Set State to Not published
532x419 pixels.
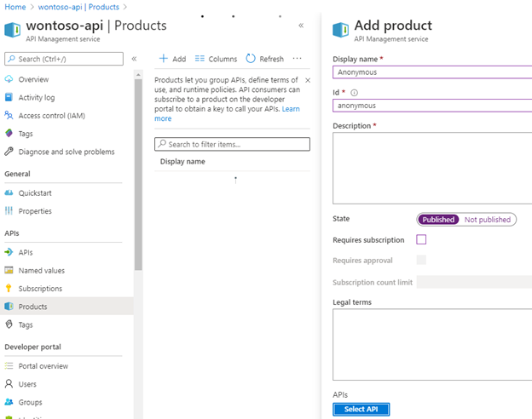click(487, 220)
